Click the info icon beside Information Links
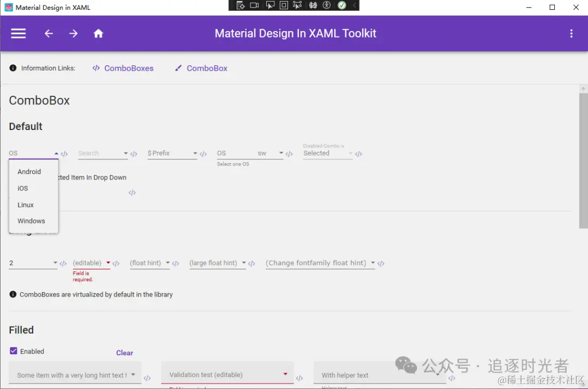588x389 pixels. pos(13,68)
